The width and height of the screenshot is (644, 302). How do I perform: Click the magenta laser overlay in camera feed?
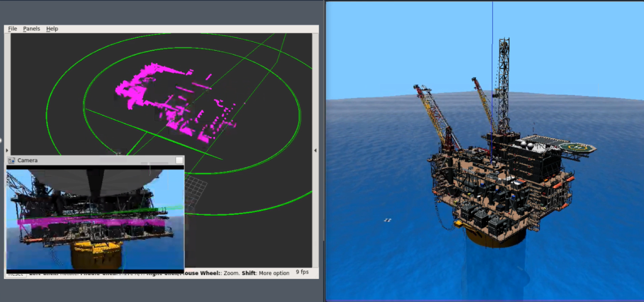[93, 222]
